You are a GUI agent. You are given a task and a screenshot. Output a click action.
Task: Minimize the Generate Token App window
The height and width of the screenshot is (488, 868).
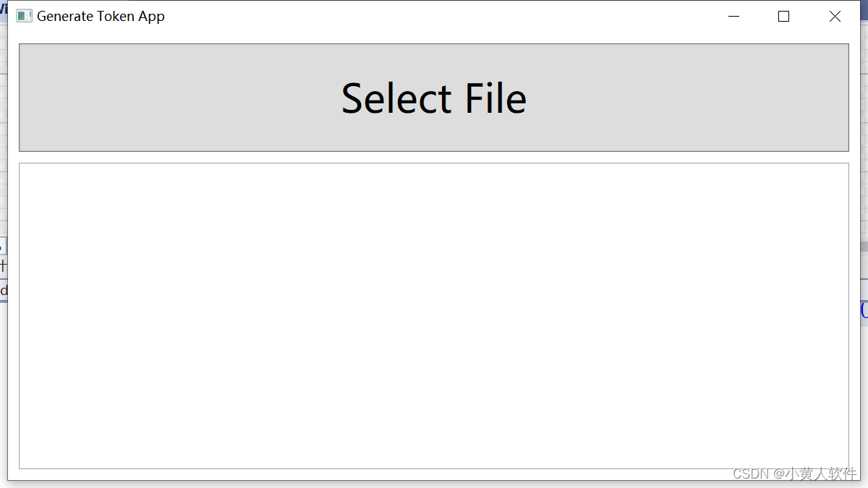733,16
